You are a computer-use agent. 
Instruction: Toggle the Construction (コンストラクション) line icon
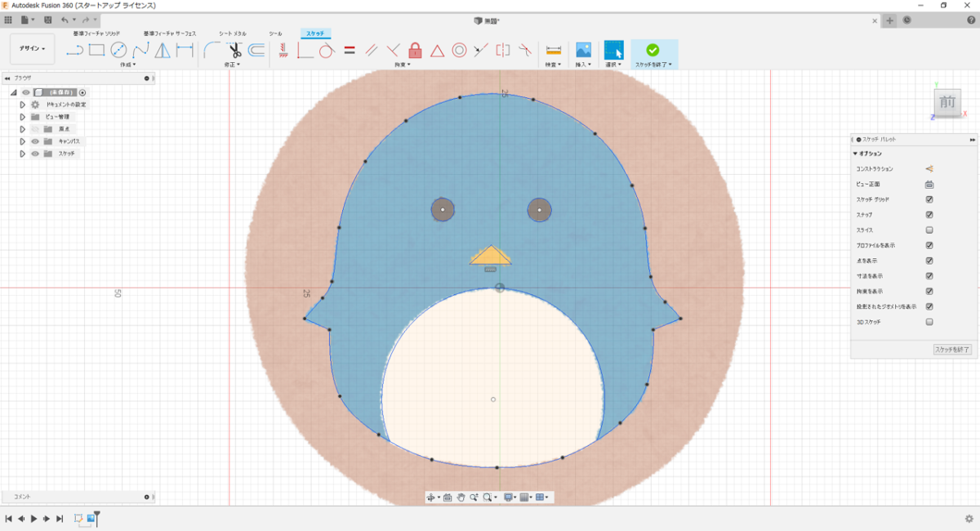click(x=929, y=169)
